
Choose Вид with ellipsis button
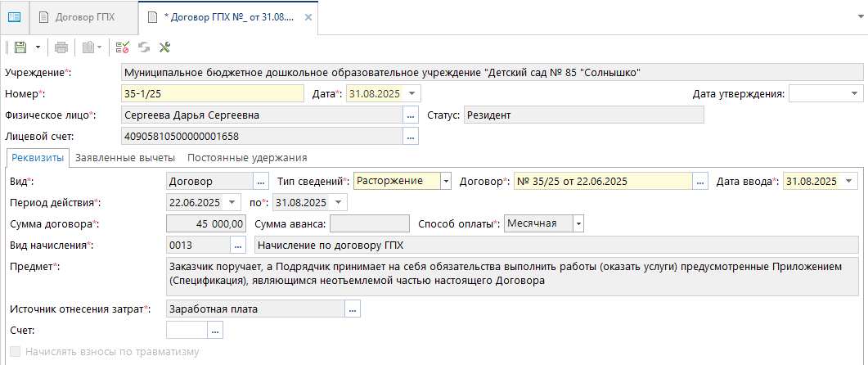pyautogui.click(x=261, y=181)
